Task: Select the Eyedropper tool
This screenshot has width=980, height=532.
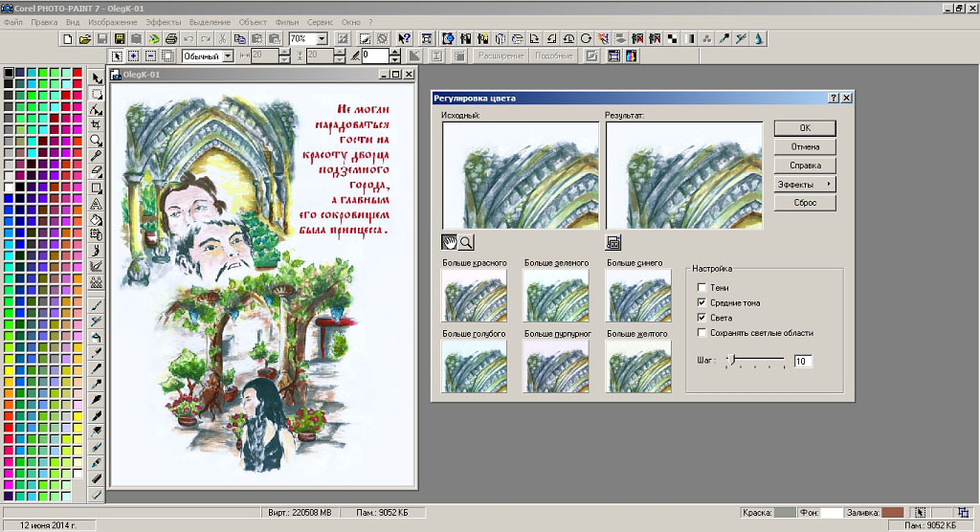Action: point(97,156)
